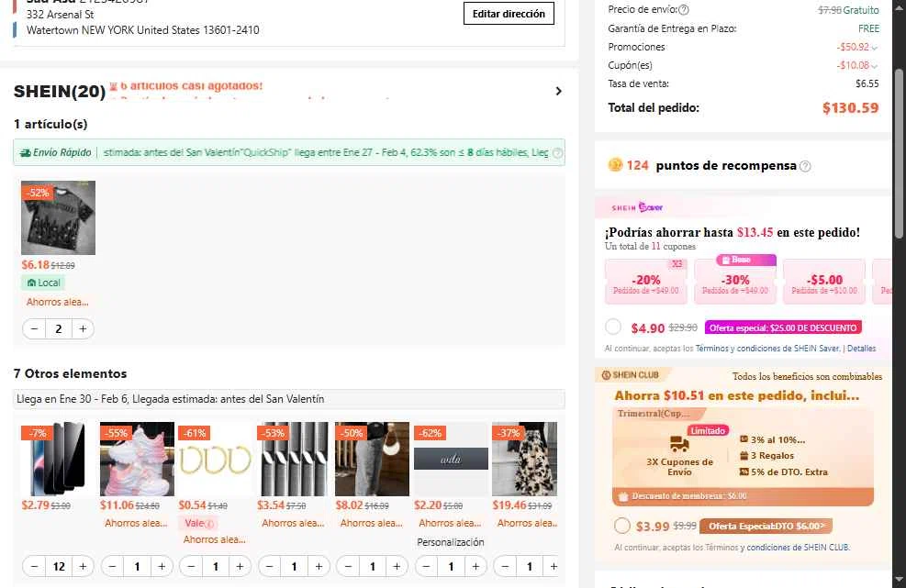This screenshot has height=588, width=906.
Task: Decrease quantity of the $11.06 sneakers
Action: coord(113,567)
